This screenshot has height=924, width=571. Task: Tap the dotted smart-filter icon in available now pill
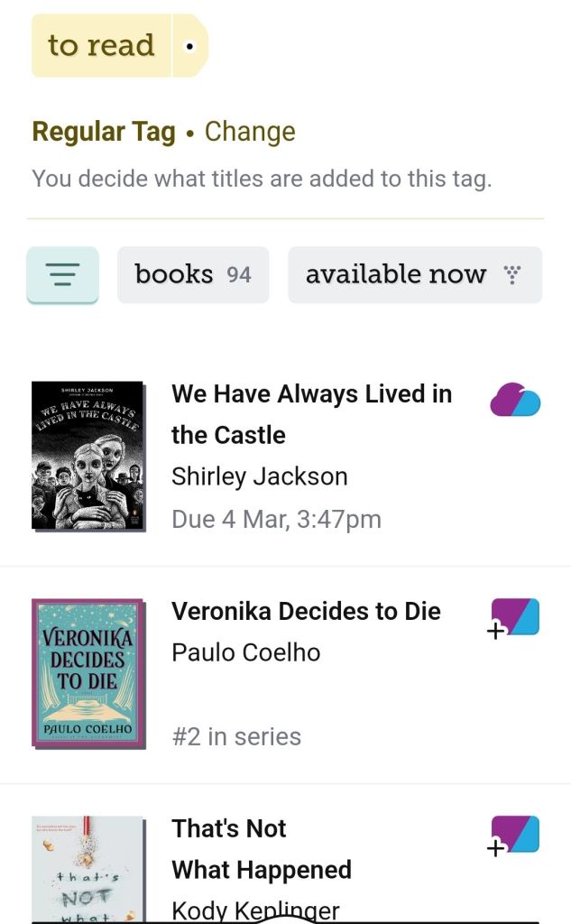coord(512,275)
